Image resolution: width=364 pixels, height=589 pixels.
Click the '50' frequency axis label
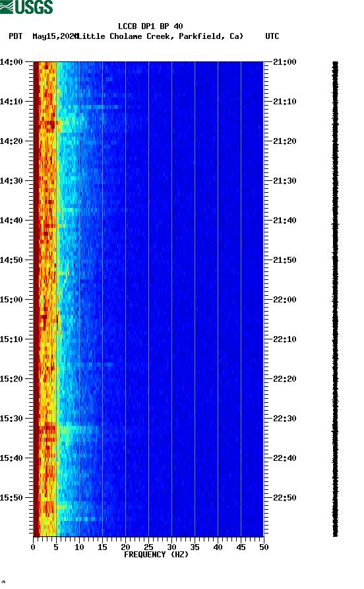[264, 547]
